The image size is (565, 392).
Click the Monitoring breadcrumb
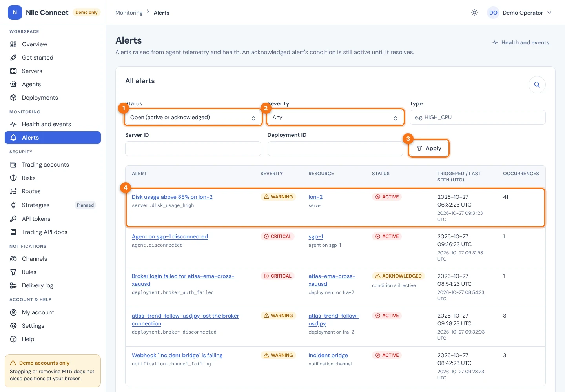pos(129,13)
